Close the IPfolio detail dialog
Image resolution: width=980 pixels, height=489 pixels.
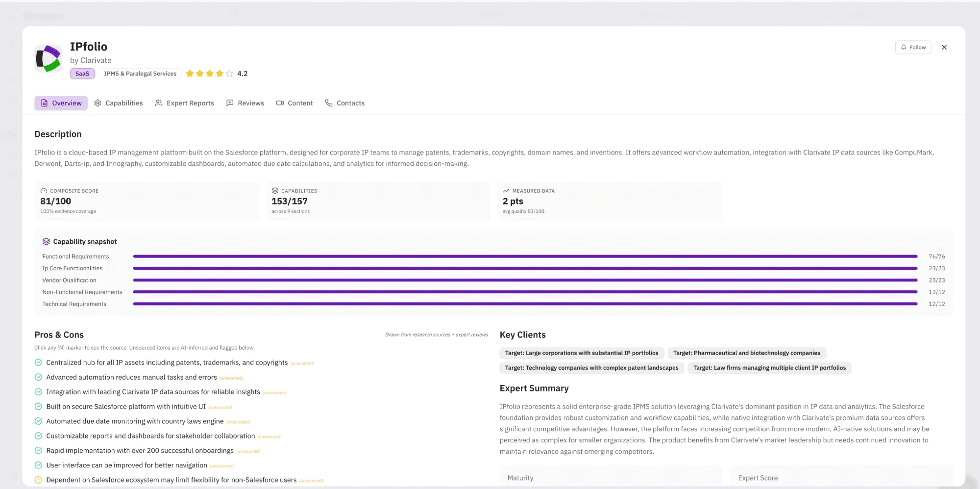[944, 47]
